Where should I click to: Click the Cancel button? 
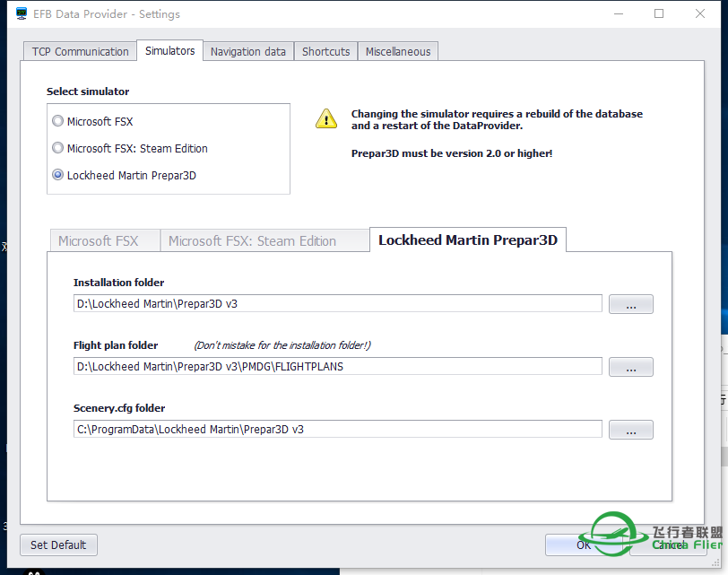(x=669, y=545)
